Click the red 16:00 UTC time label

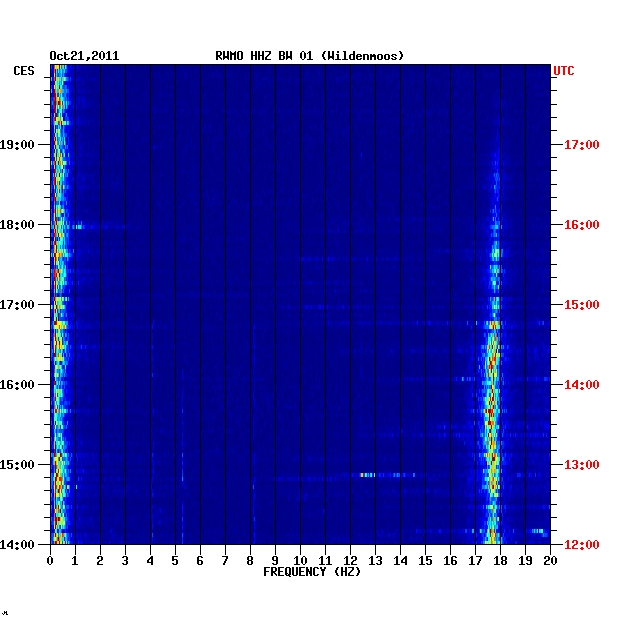point(581,225)
